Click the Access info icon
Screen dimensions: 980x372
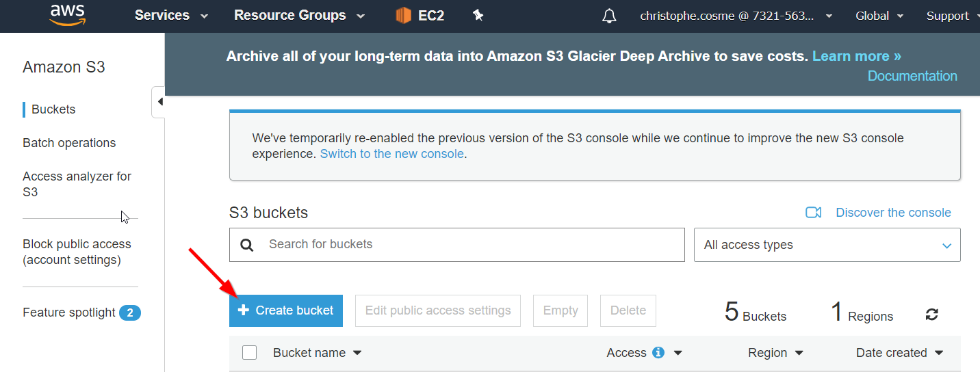(x=658, y=353)
